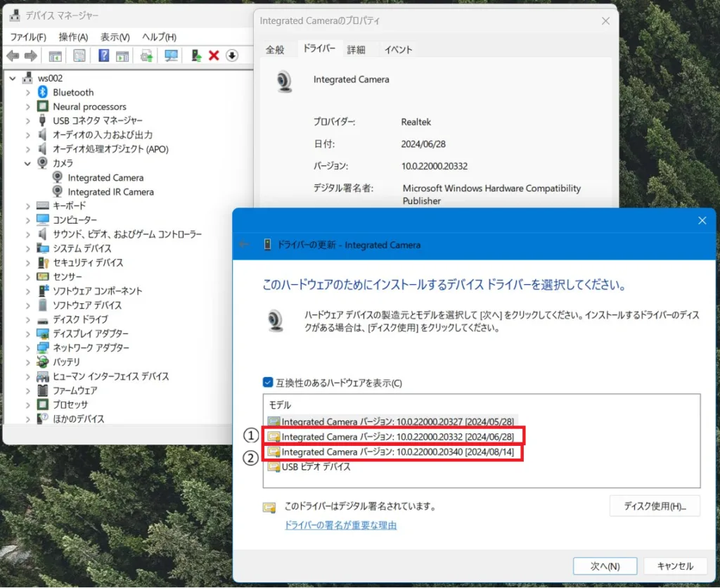720x588 pixels.
Task: Click the properties toolbar icon
Action: (79, 56)
